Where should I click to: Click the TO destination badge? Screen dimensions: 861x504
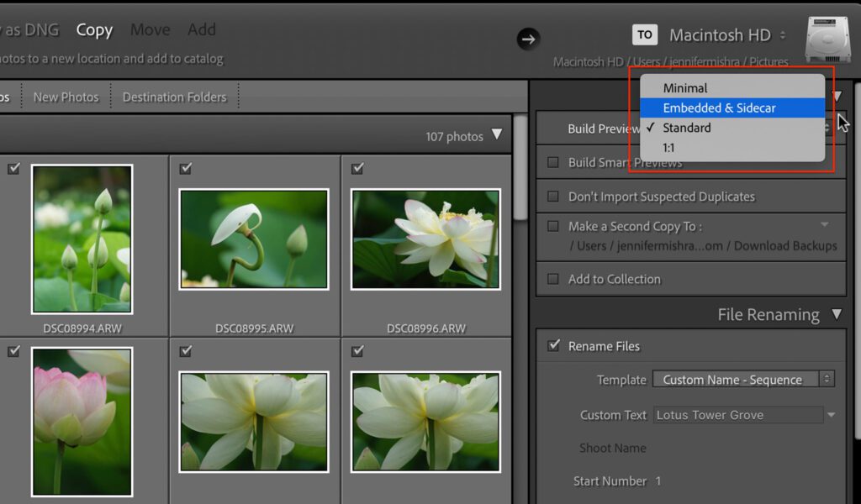point(645,35)
